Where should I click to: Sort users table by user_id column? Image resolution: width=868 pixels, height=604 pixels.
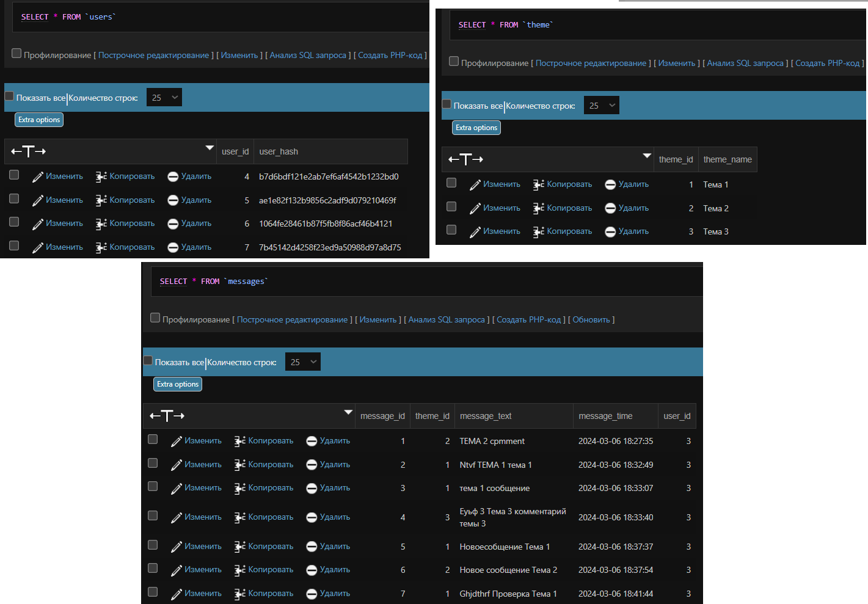tap(235, 151)
